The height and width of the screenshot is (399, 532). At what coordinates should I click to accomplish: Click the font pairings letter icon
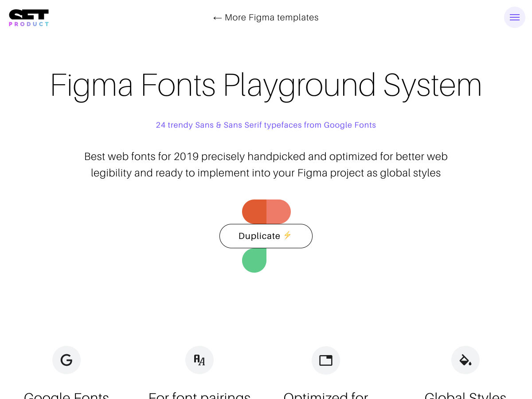pyautogui.click(x=199, y=360)
